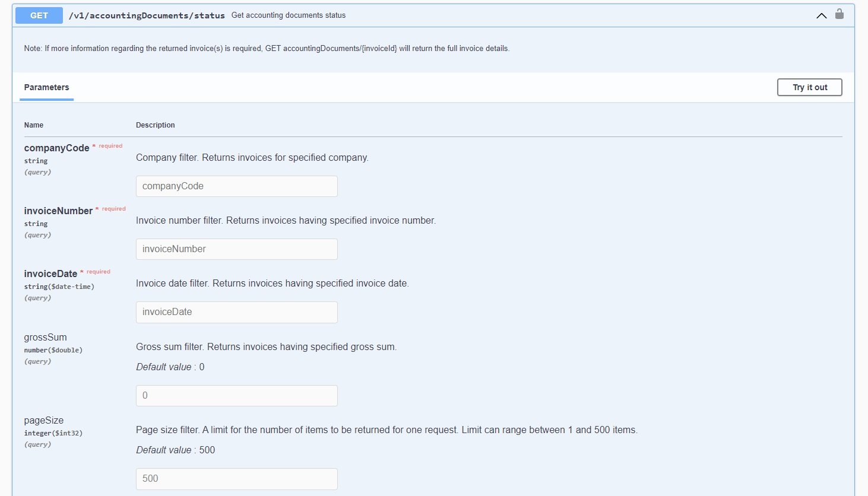Screen dimensions: 868x496
Task: Click the authorization lock icon
Action: pyautogui.click(x=840, y=14)
